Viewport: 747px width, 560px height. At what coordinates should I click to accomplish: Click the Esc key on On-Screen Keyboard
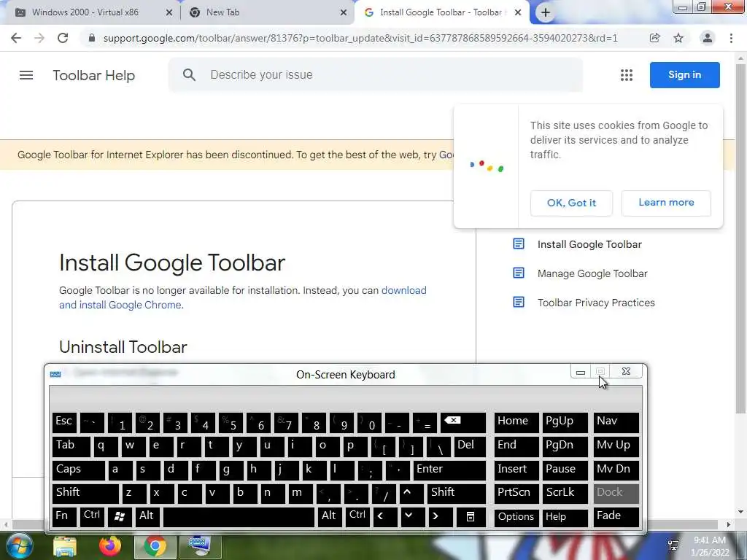64,423
